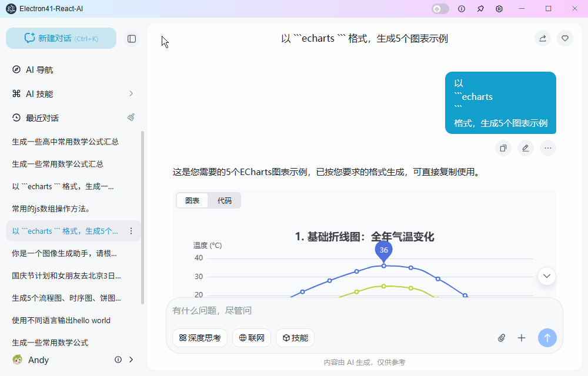Click the 36 peak marker on the chart
This screenshot has height=376, width=588.
[x=383, y=251]
